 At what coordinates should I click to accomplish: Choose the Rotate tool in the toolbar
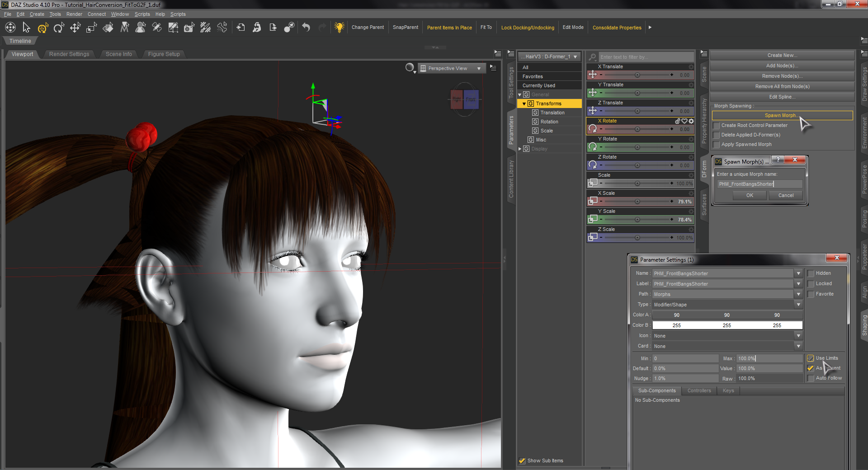(x=59, y=28)
